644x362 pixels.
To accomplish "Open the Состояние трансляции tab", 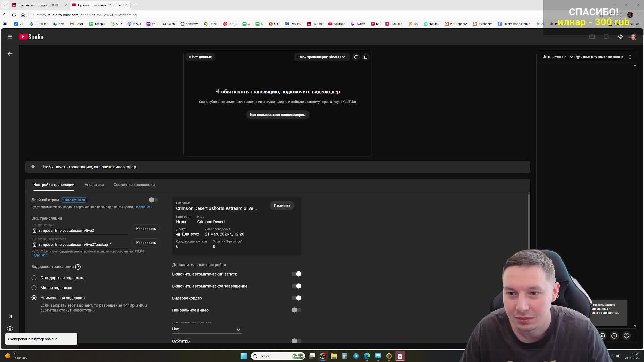I will point(134,185).
